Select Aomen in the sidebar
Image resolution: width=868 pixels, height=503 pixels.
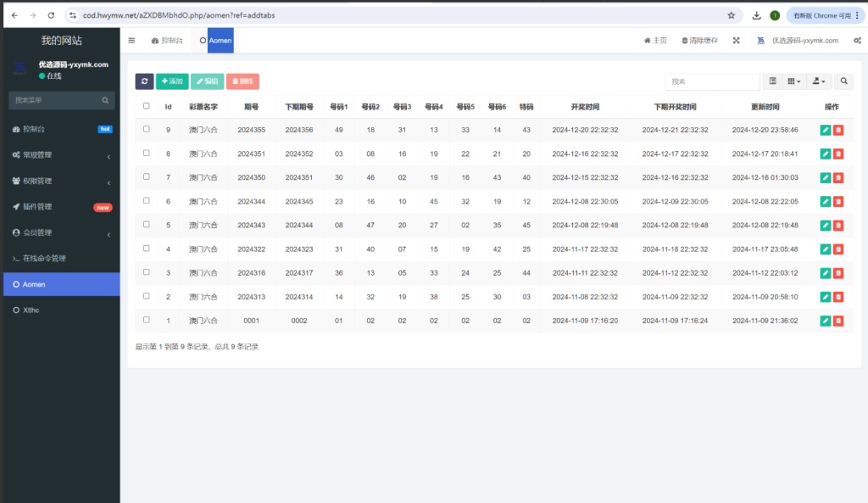coord(61,284)
